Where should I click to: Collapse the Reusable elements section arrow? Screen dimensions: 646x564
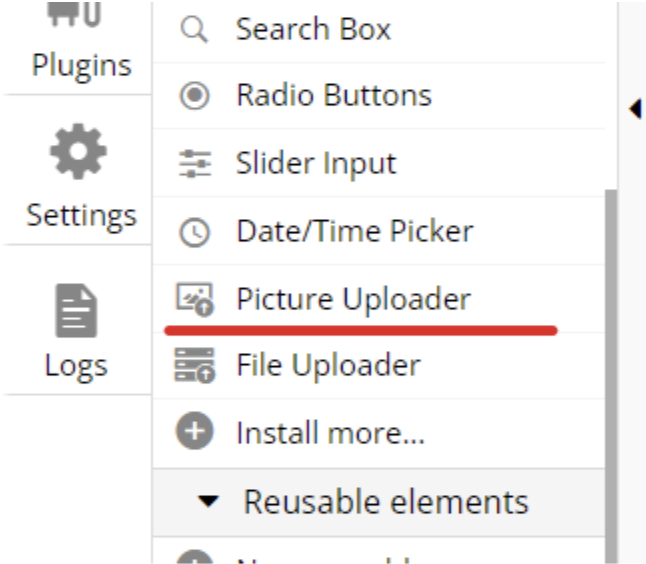(208, 502)
